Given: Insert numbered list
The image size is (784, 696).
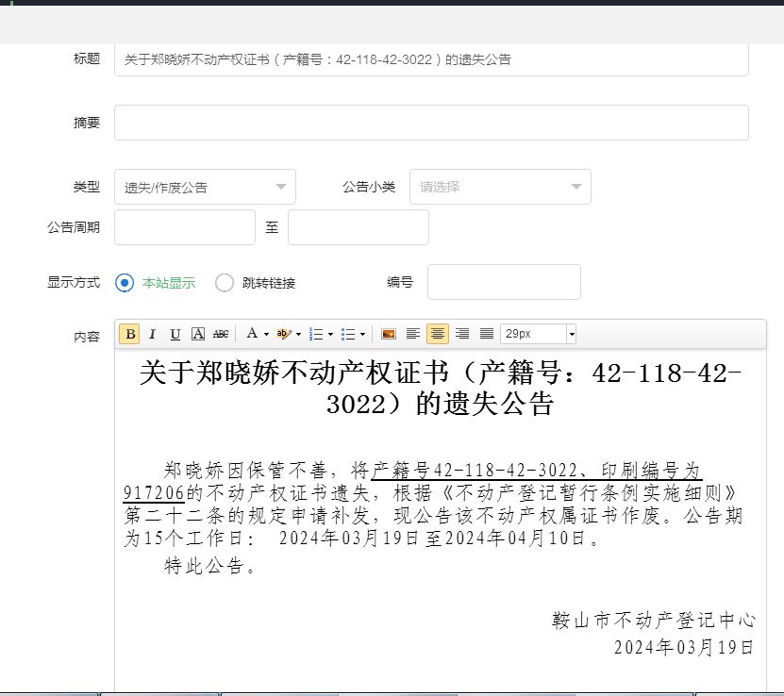Looking at the screenshot, I should (316, 334).
